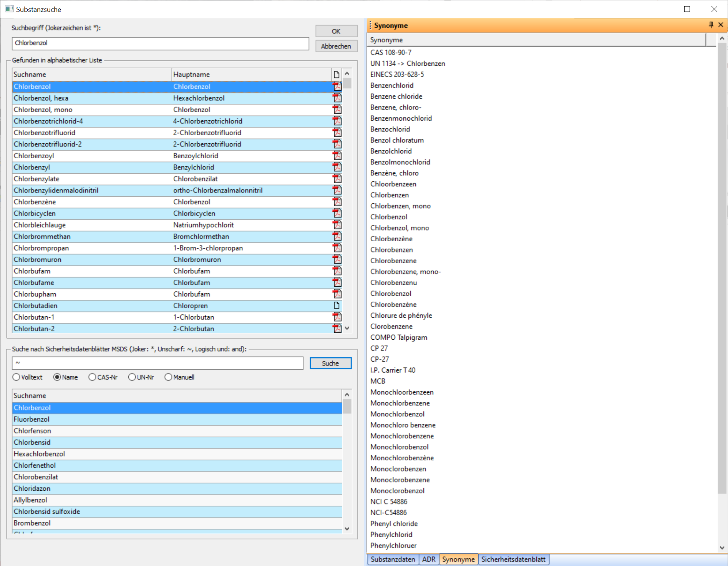Select synonym COMPO Talpigram

pos(398,337)
